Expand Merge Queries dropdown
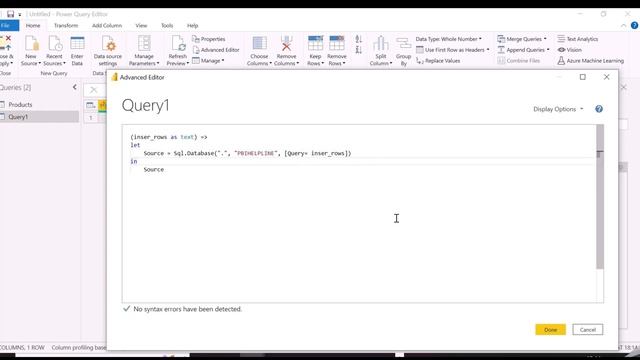The height and width of the screenshot is (360, 640). 522,39
